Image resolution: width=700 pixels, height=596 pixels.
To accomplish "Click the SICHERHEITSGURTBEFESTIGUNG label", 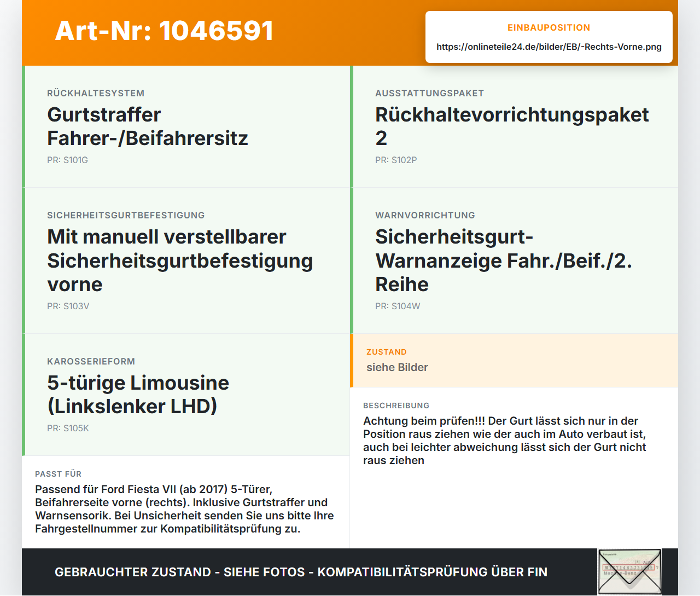I will click(126, 215).
